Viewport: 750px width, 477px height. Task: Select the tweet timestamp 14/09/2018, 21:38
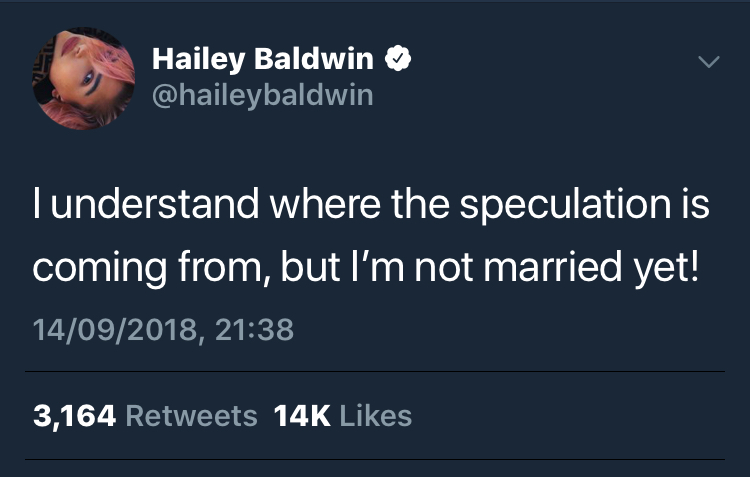point(163,330)
